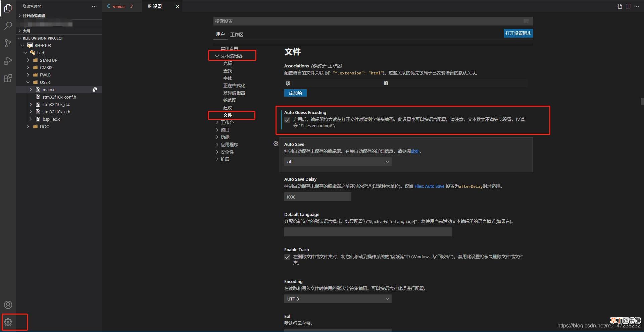Expand the 工作台 settings category
Screen dimensions: 644x332
pos(217,122)
